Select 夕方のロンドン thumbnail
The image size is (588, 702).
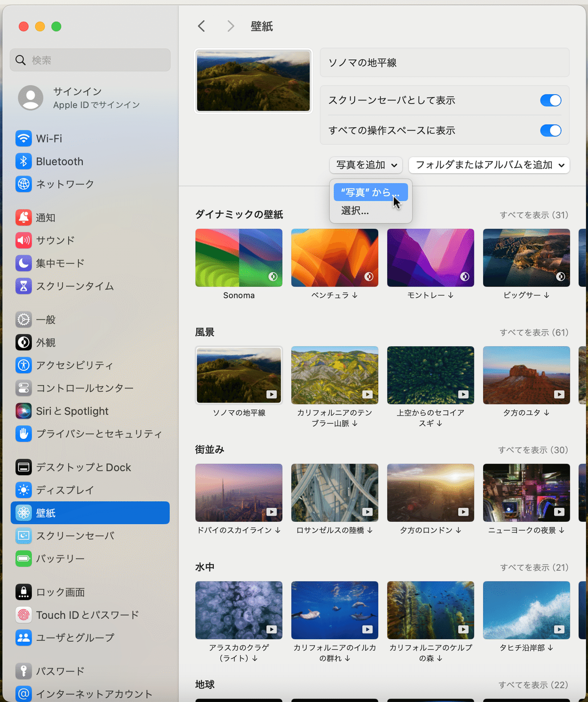pos(431,493)
